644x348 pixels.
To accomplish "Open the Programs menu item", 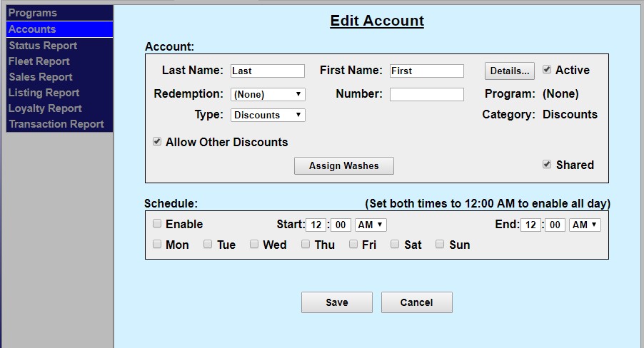I will (32, 13).
